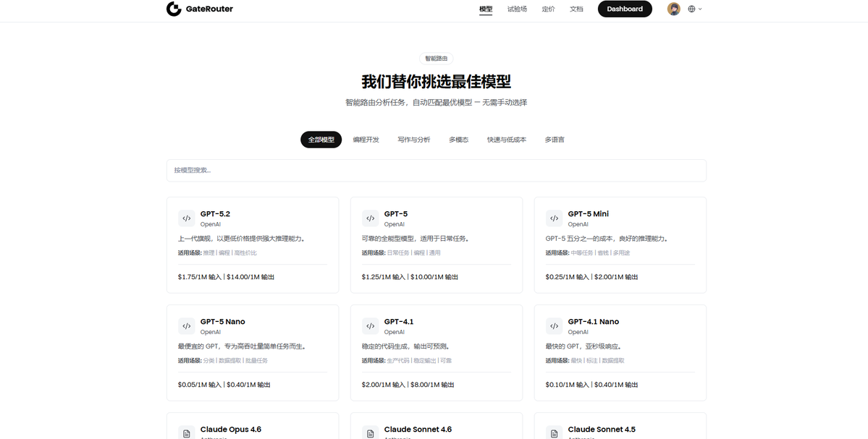This screenshot has height=439, width=868.
Task: Select the 多模态 filter tab
Action: point(458,140)
